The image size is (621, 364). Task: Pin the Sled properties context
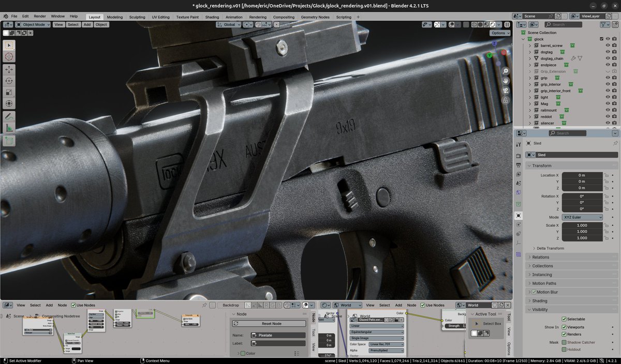[615, 143]
